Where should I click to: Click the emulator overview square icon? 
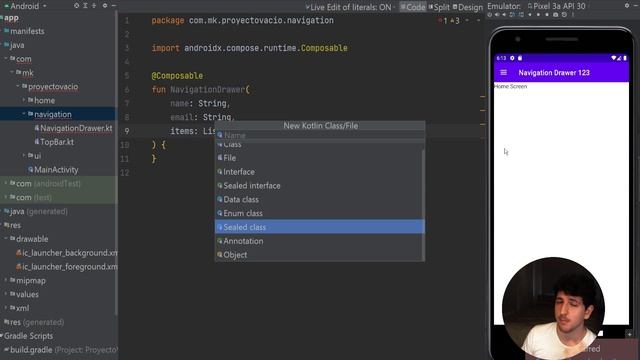coord(547,15)
